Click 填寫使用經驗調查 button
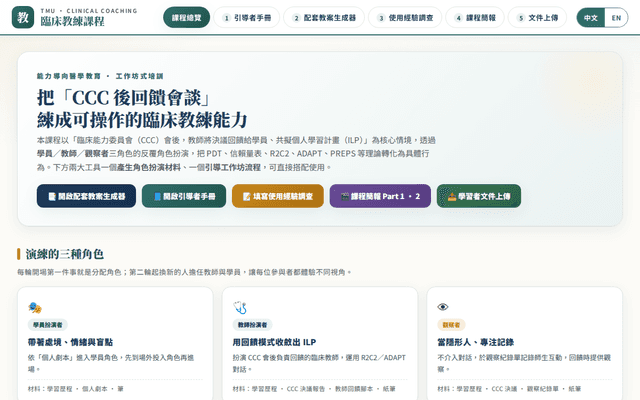640x400 pixels. pos(278,196)
